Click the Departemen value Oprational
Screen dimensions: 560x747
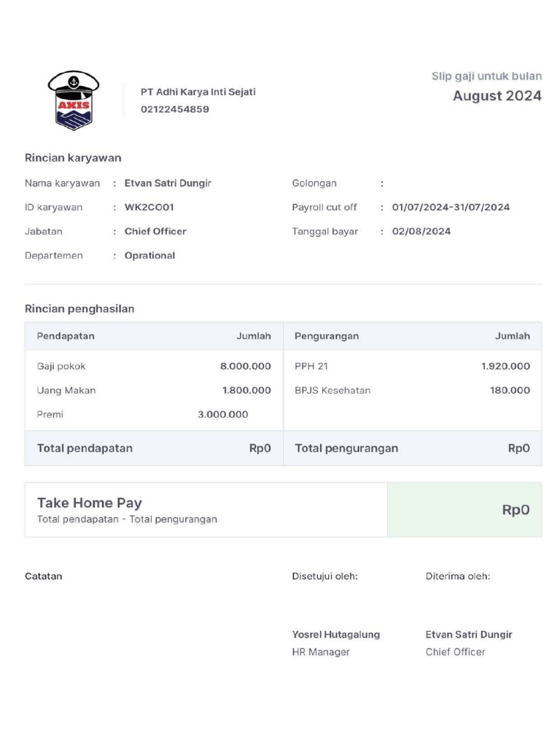(149, 255)
